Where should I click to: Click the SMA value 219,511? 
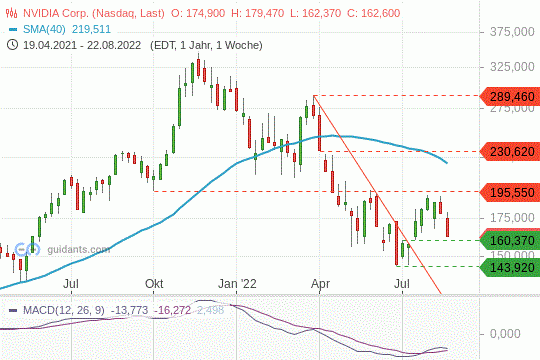[91, 30]
